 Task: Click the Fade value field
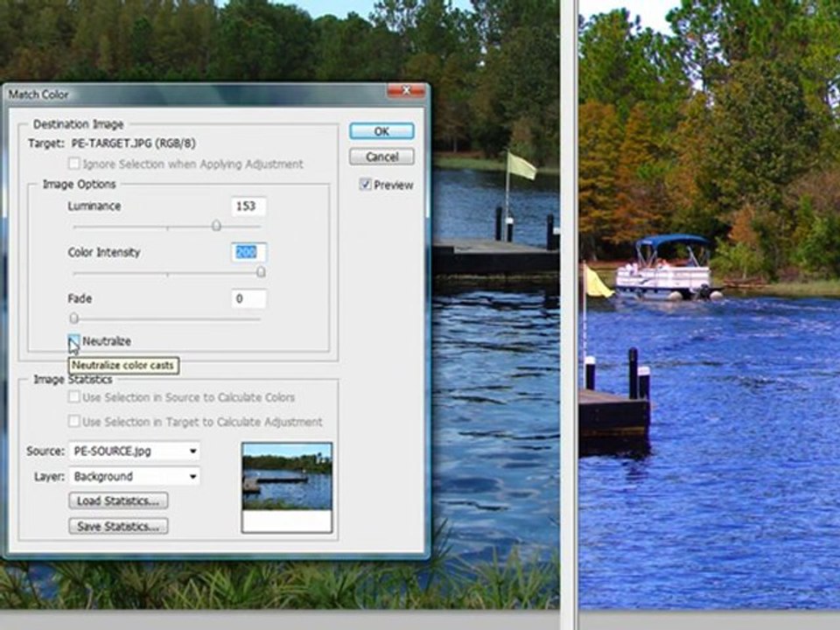248,298
